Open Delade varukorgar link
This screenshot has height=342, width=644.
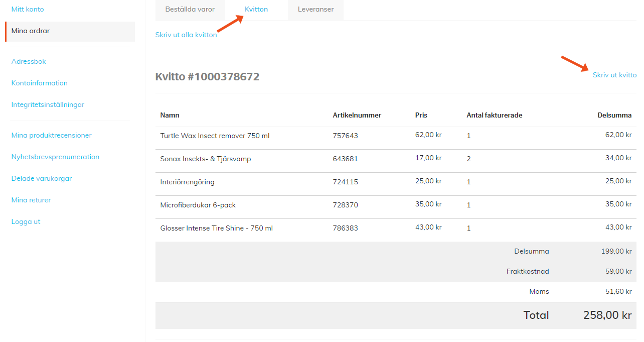click(x=41, y=178)
